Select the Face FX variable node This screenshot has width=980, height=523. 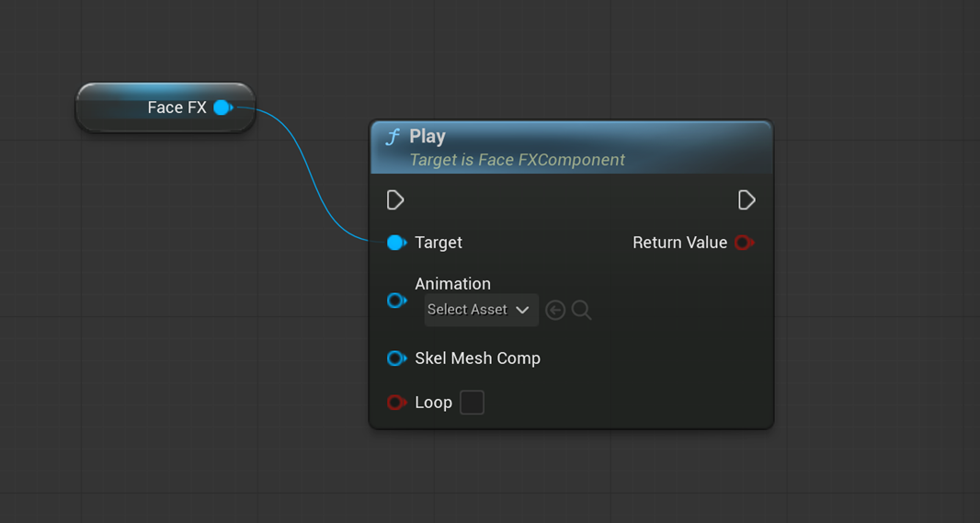click(x=165, y=108)
